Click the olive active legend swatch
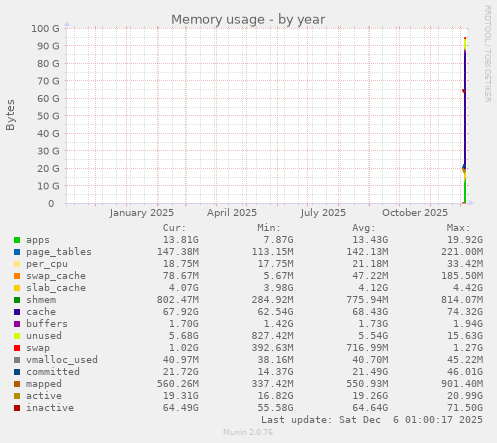 click(17, 396)
